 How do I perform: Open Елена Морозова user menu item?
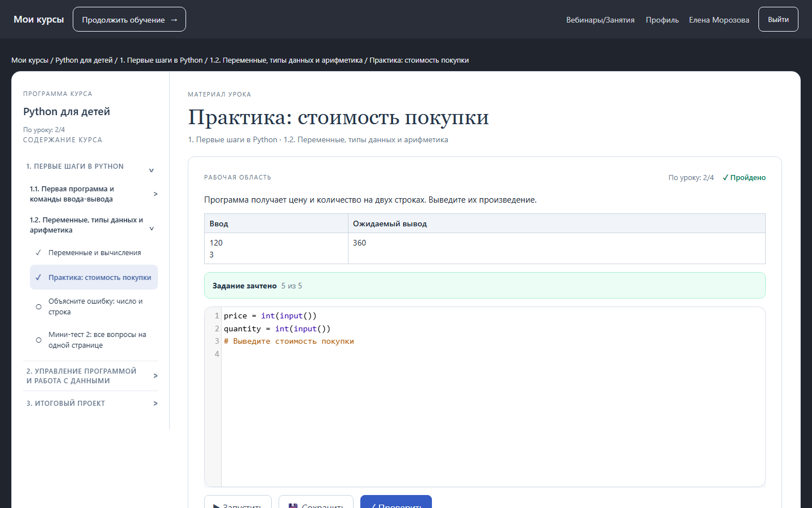click(719, 20)
